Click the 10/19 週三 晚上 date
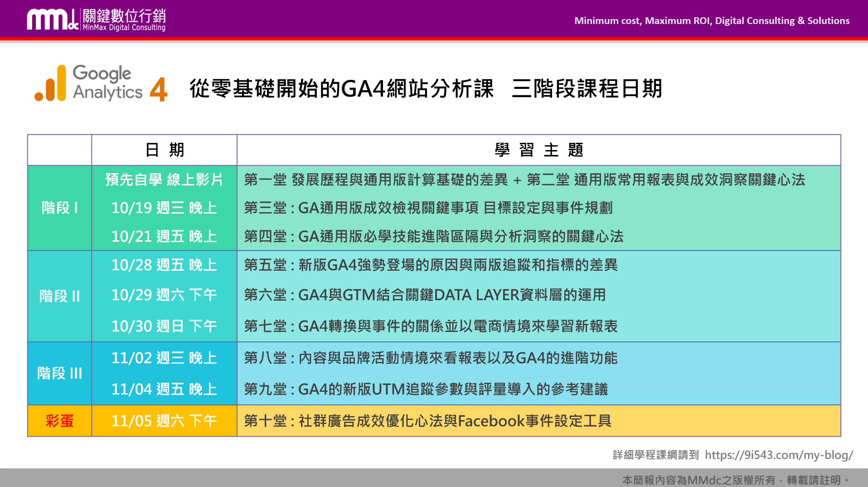 [164, 208]
